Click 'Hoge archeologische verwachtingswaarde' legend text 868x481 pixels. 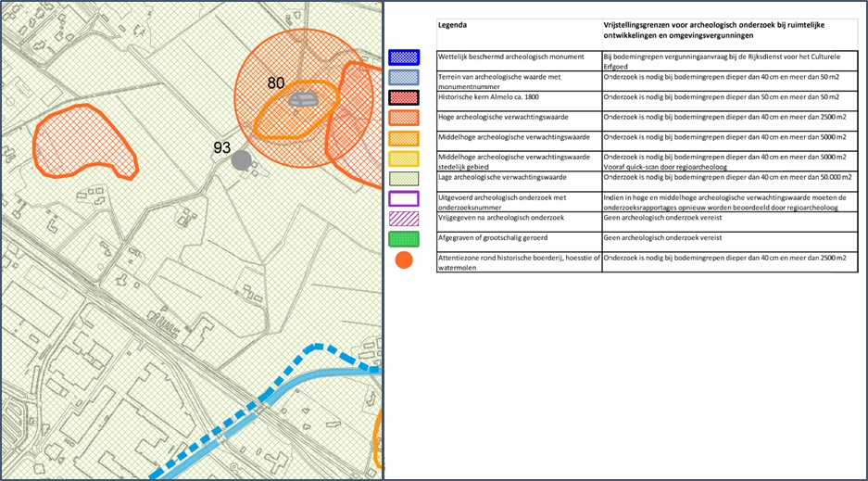(x=503, y=117)
